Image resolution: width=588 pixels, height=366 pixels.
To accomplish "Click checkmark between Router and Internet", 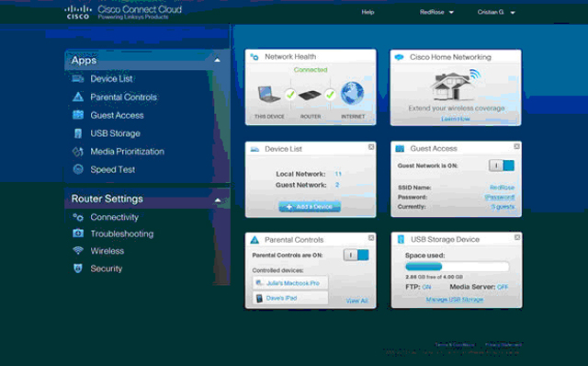I will coord(330,95).
